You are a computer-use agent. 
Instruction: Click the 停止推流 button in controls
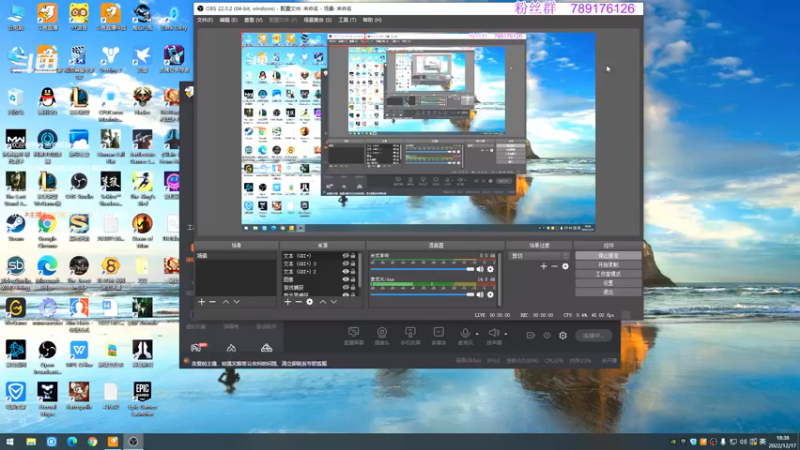pos(608,256)
